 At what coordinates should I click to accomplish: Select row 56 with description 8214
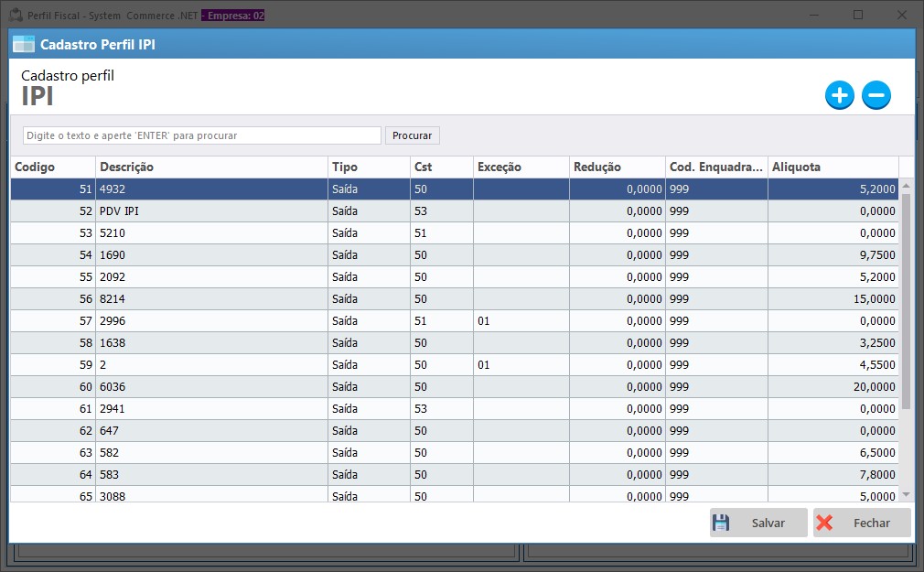(210, 299)
